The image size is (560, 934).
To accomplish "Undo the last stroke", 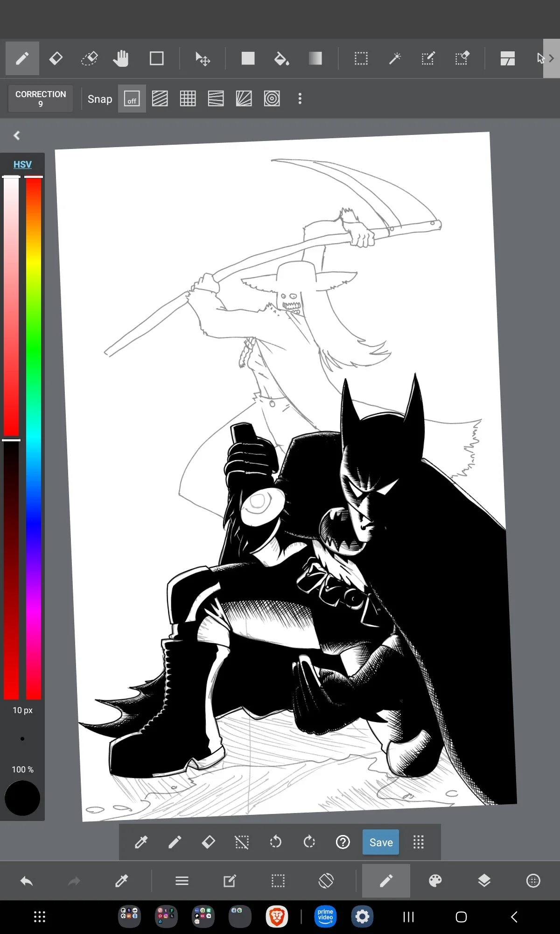I will [x=27, y=881].
